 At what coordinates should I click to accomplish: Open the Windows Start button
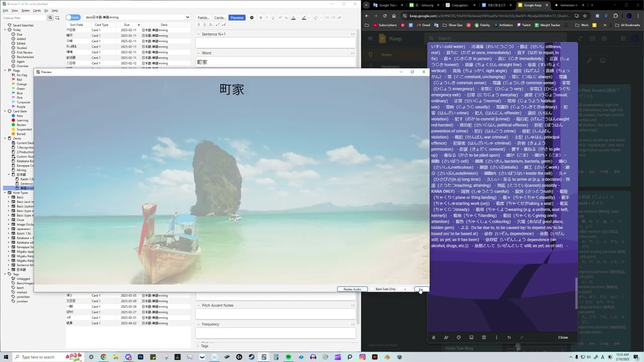6,357
